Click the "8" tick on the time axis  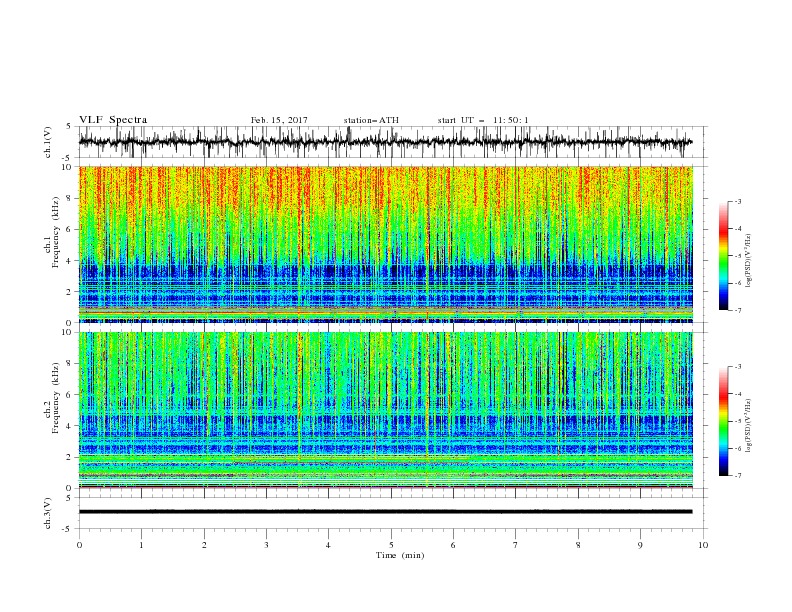coord(578,545)
